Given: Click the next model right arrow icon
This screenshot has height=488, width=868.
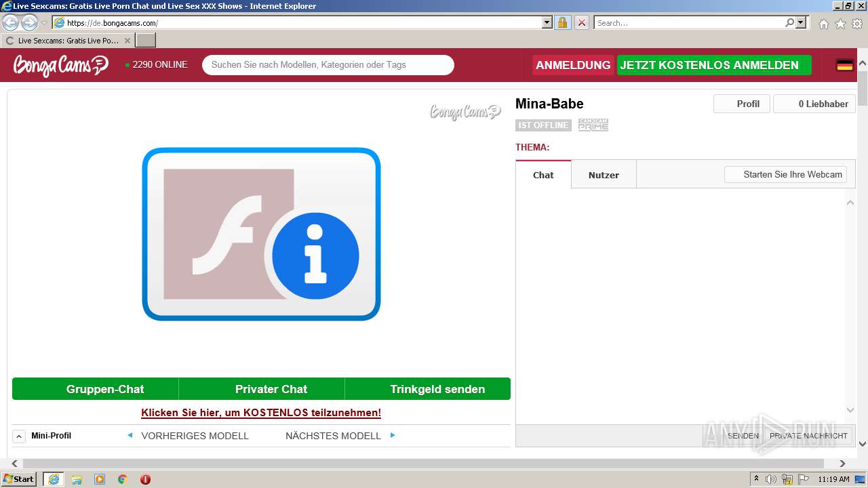Looking at the screenshot, I should click(x=393, y=435).
